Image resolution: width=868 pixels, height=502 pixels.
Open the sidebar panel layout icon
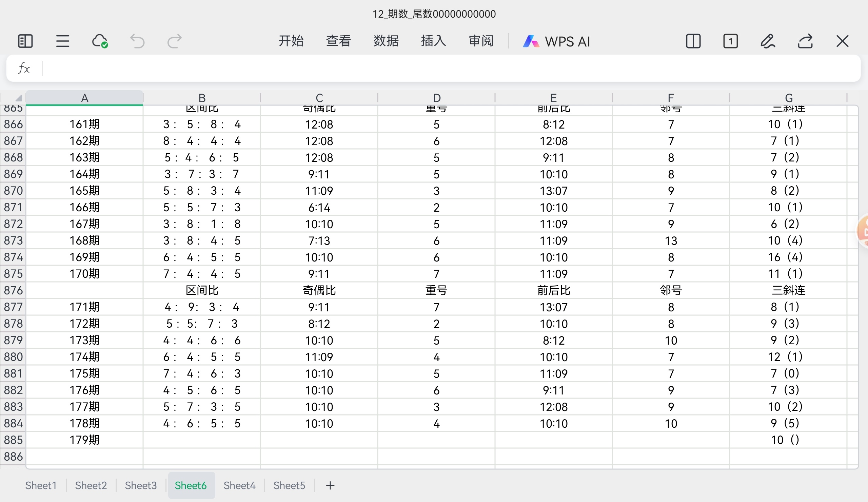25,41
